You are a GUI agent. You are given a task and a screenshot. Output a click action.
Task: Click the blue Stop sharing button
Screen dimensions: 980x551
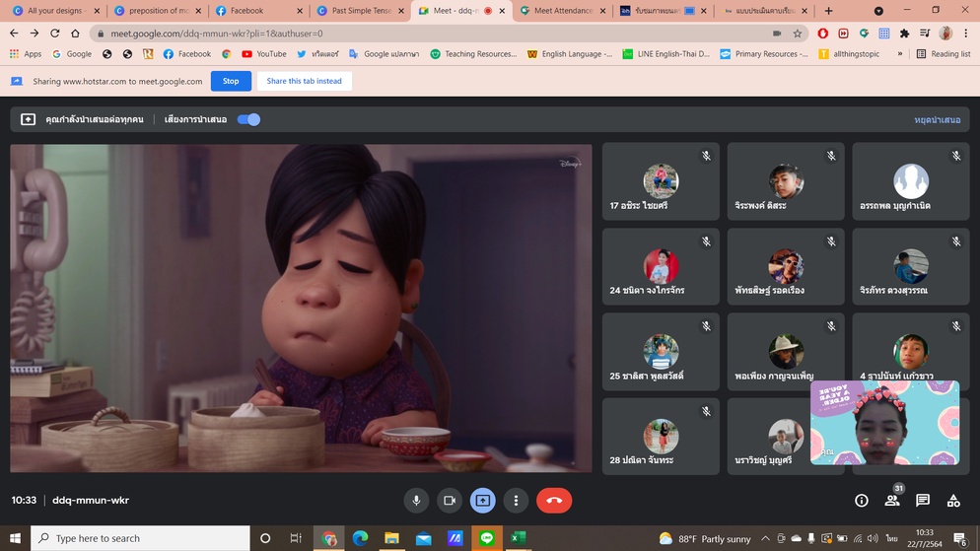[231, 81]
